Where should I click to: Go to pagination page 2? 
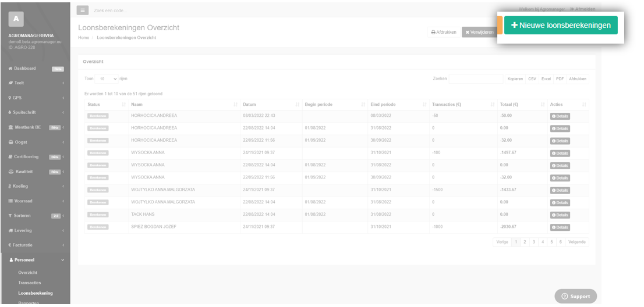pos(525,242)
